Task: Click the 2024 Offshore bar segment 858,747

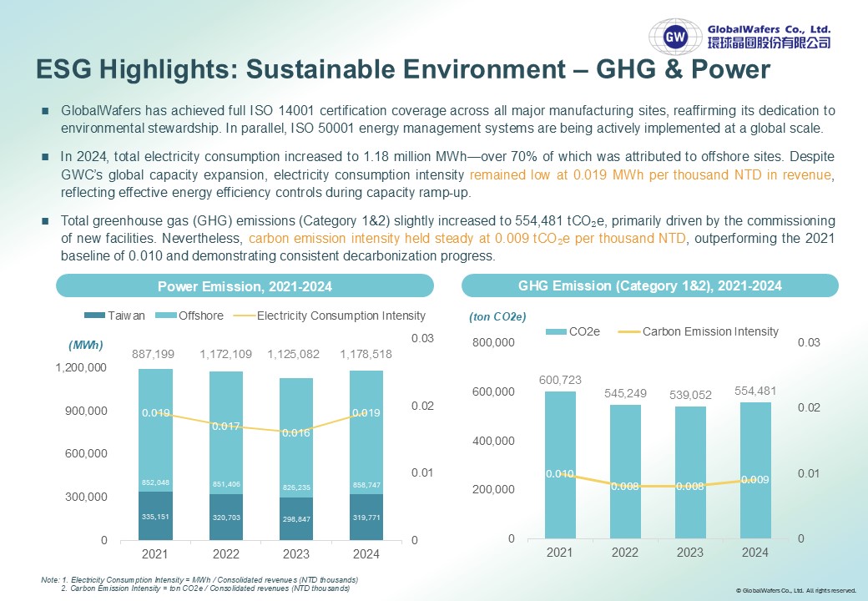Action: click(x=366, y=432)
